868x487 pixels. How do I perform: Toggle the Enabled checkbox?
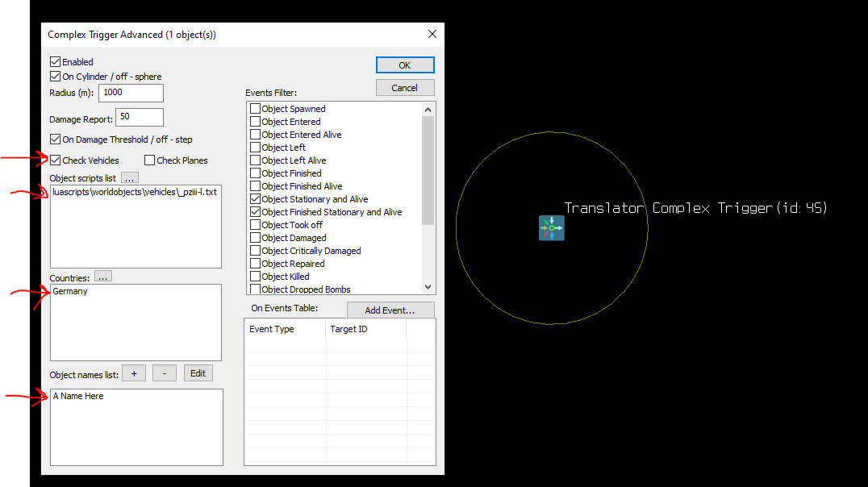click(56, 61)
